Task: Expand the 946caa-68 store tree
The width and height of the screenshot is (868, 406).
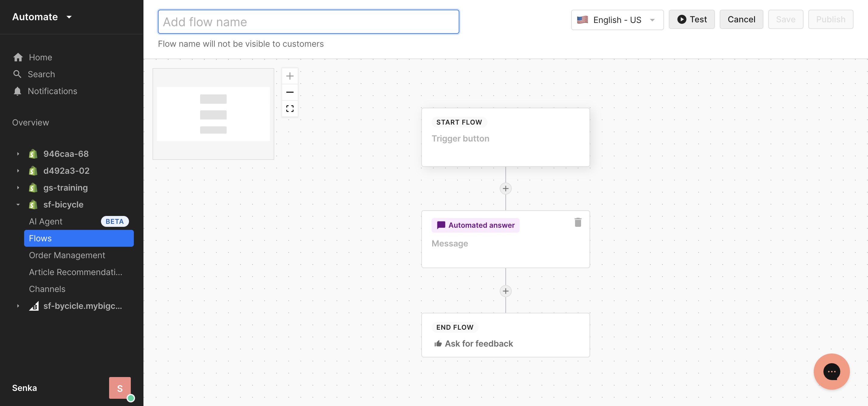Action: 18,154
